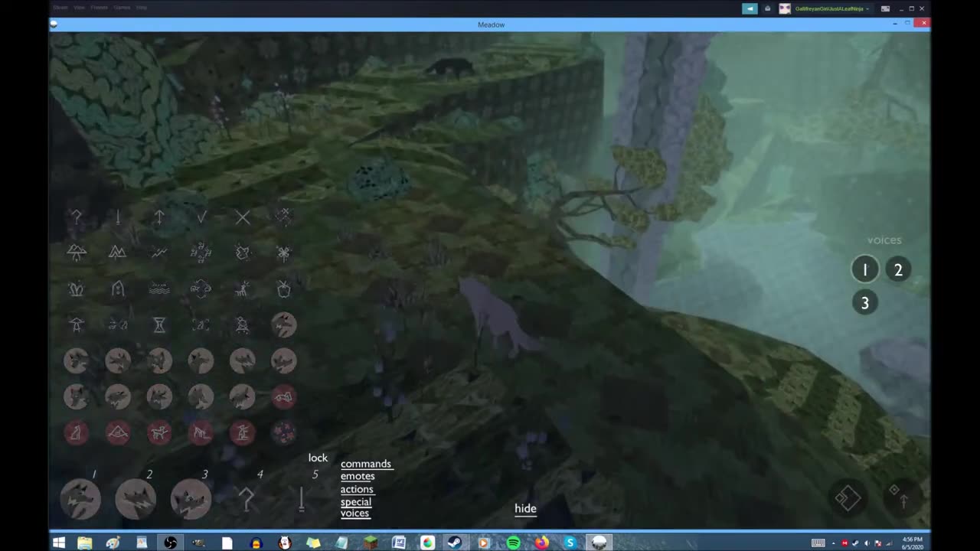Open Steam account name dropdown
Screen dimensions: 980x551
(832, 8)
